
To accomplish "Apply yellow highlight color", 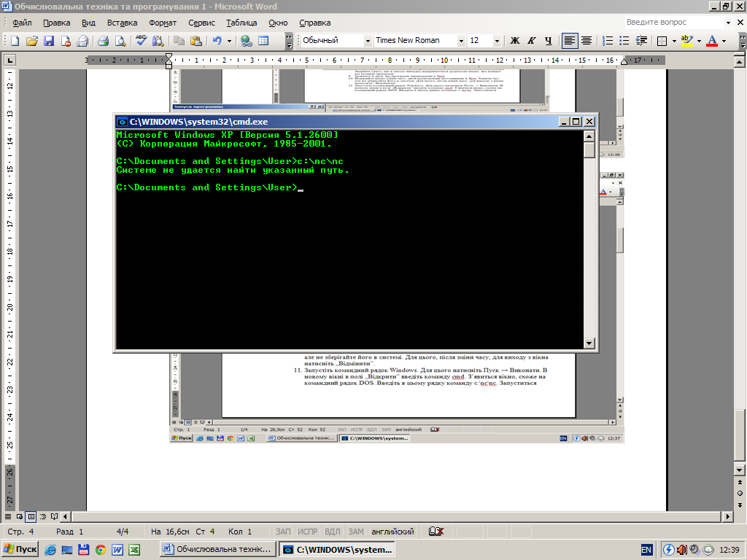I will 686,41.
